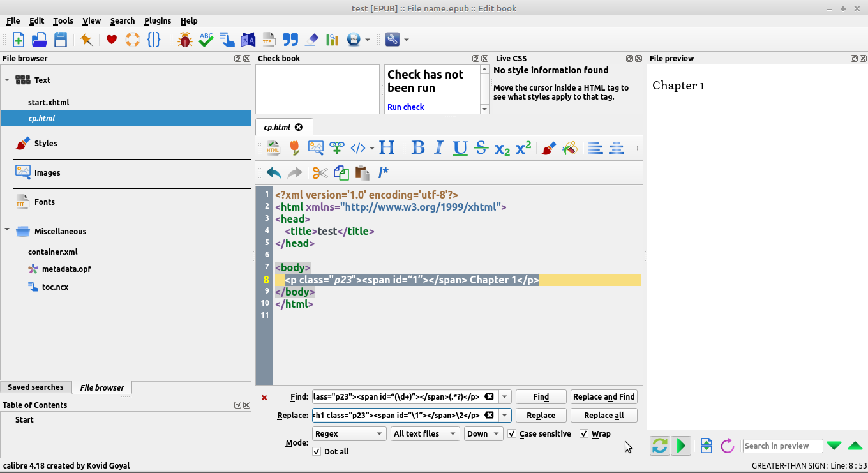The height and width of the screenshot is (473, 868).
Task: Click the Smarten punctuation quotes icon
Action: 290,40
